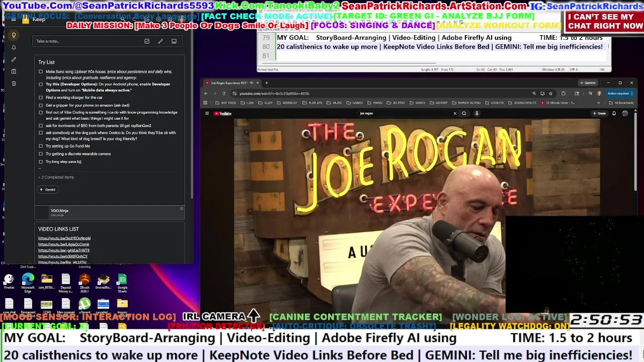Check 'Find a working charger for the car'
Image resolution: width=644 pixels, height=362 pixels.
pos(41,98)
